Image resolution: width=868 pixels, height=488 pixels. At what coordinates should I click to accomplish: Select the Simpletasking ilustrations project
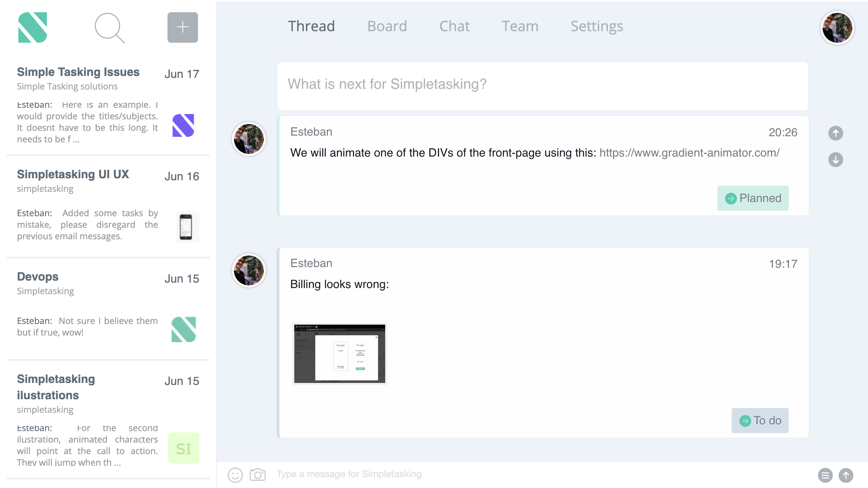[56, 387]
